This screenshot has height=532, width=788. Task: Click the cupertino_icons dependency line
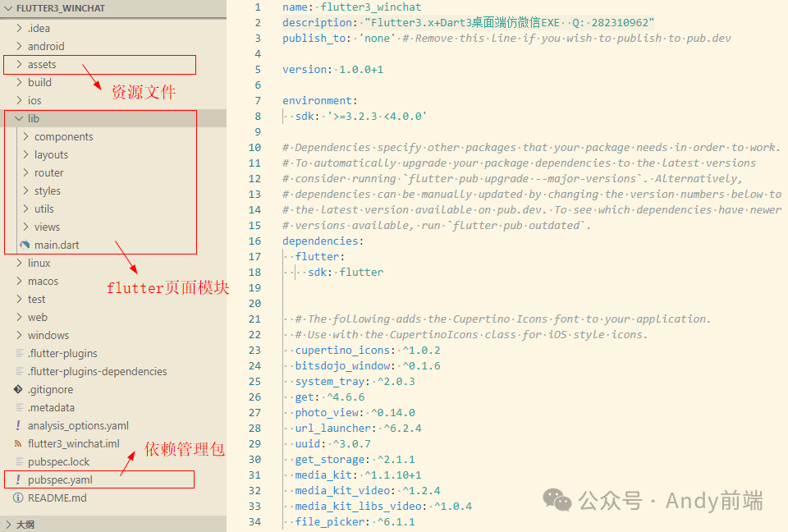(368, 350)
